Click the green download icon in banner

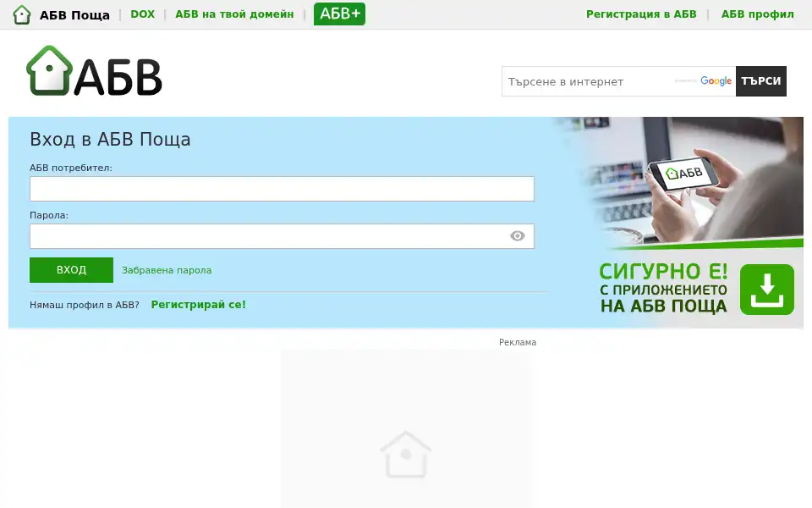767,290
